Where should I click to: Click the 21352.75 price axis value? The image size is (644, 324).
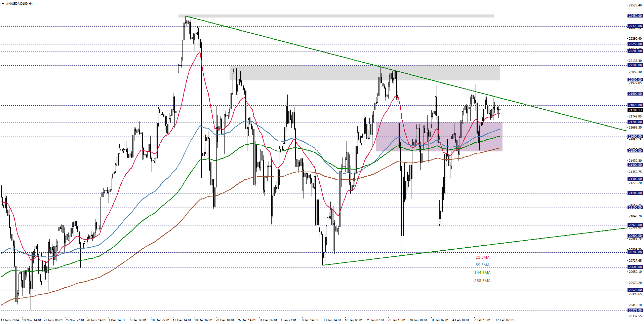coord(635,172)
